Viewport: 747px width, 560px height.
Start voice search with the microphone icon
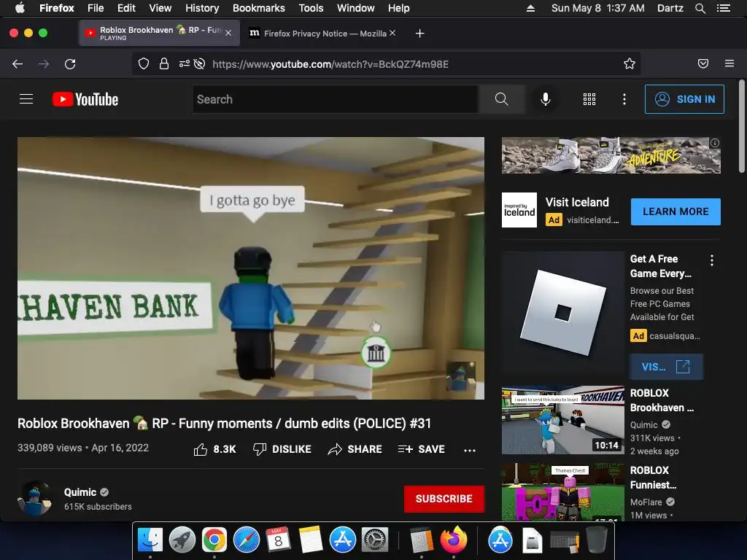[546, 99]
